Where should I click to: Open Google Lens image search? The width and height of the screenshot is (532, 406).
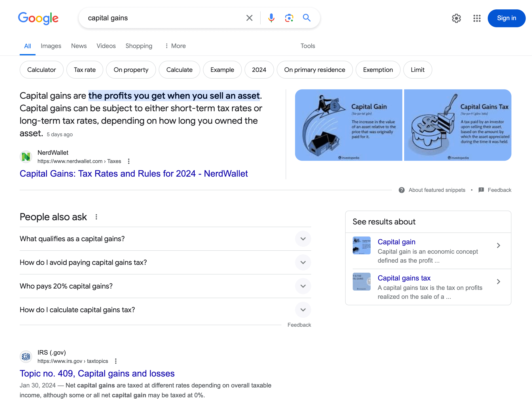click(289, 18)
